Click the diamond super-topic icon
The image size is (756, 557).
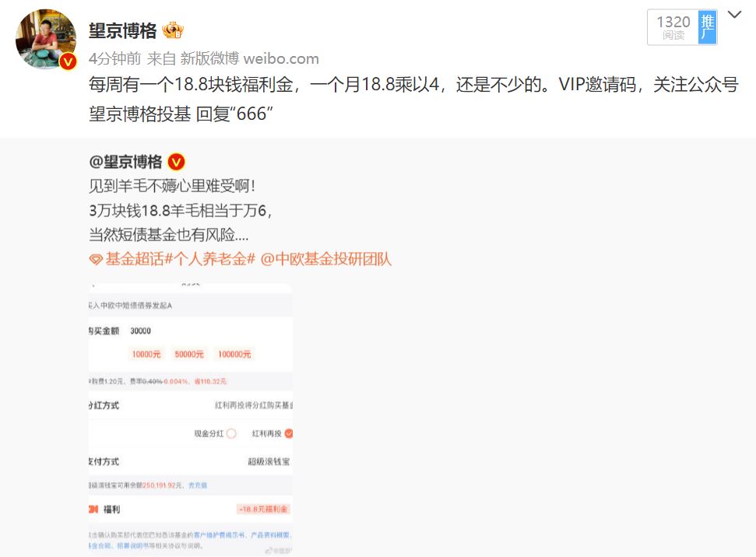click(x=96, y=260)
